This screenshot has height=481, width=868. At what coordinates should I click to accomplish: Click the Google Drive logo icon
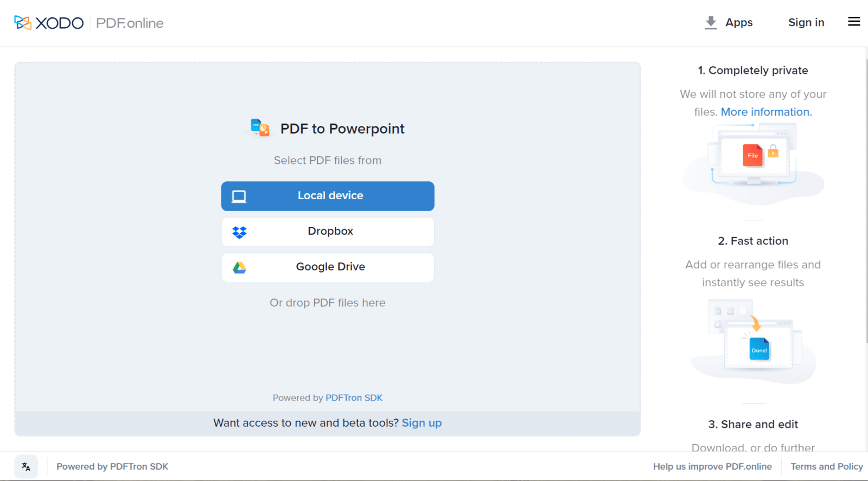coord(239,268)
